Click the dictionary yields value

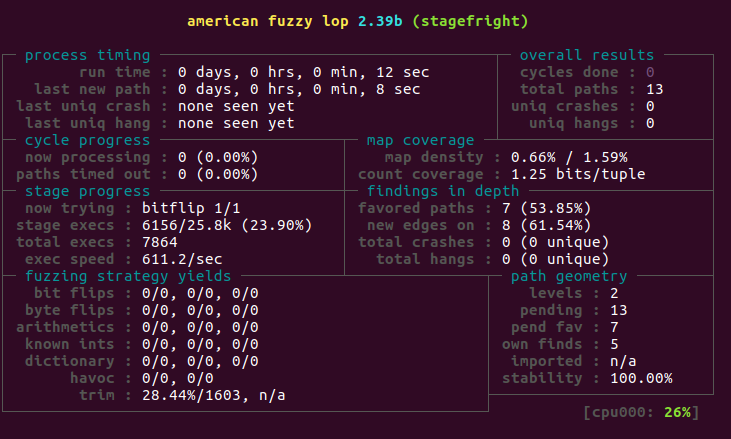tap(200, 361)
